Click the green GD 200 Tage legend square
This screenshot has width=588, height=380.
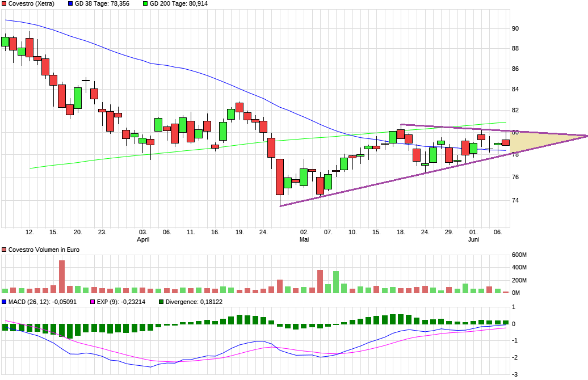(145, 3)
